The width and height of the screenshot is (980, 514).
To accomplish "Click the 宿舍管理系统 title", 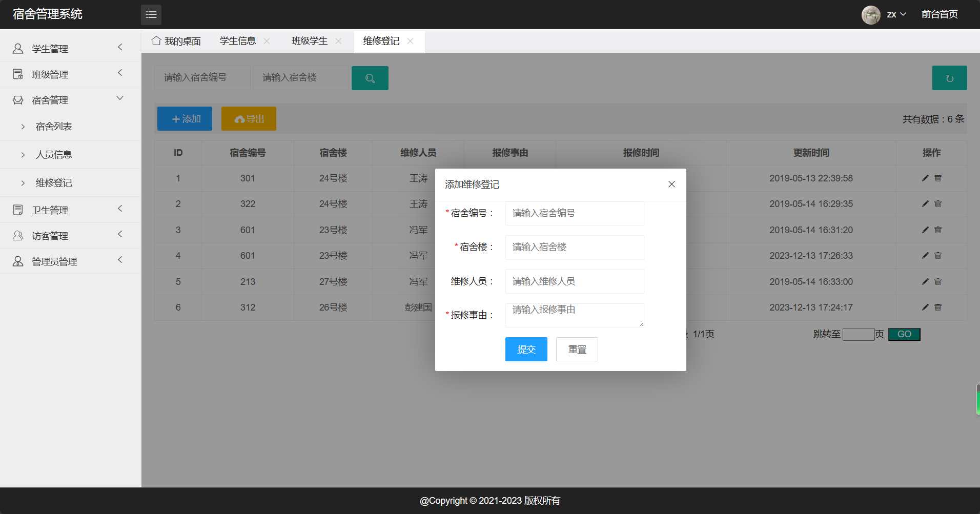I will pos(48,14).
